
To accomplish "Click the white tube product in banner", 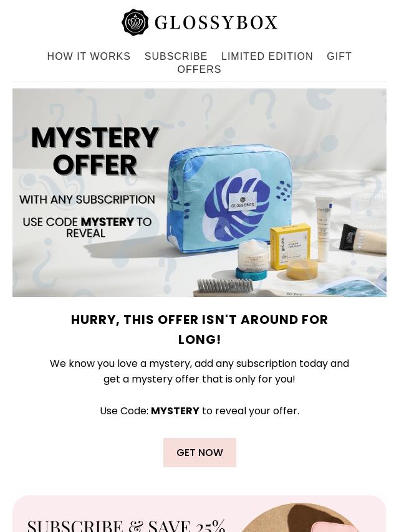I will pyautogui.click(x=324, y=228).
